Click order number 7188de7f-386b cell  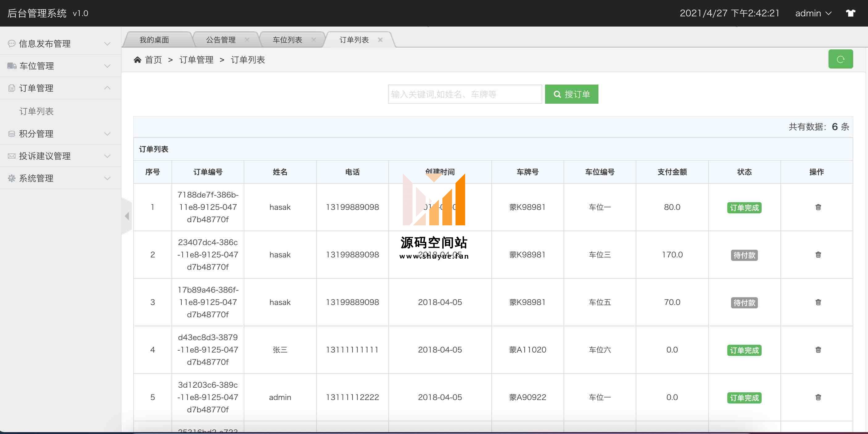coord(208,207)
